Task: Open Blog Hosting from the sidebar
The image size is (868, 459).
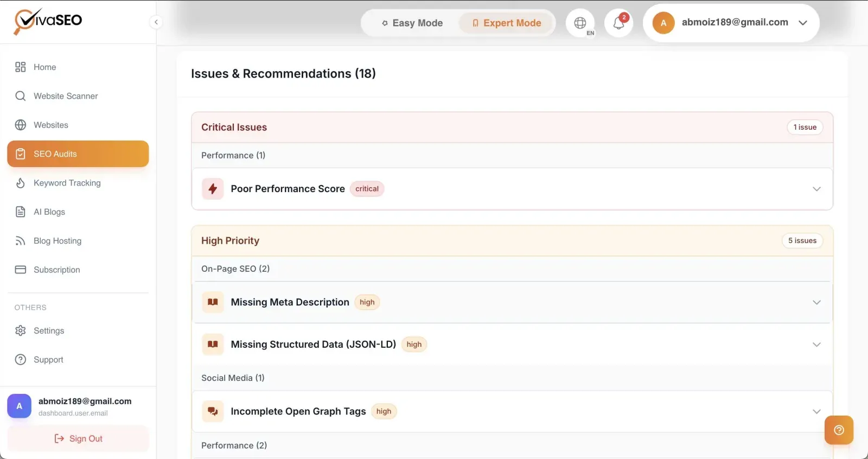Action: 78,241
